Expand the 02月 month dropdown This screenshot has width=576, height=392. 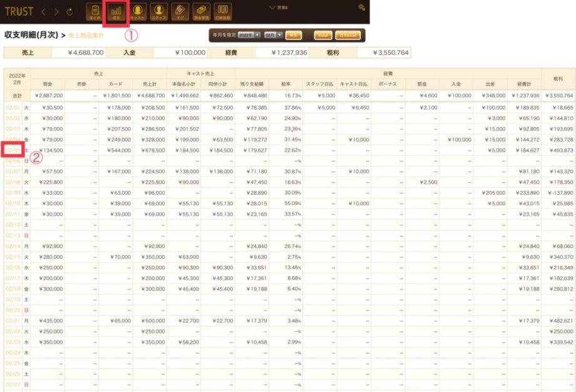(x=273, y=35)
